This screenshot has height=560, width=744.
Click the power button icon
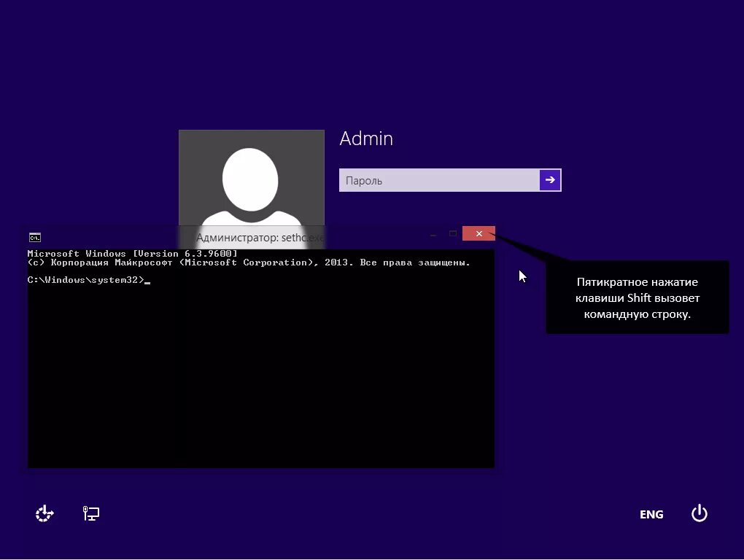[699, 513]
